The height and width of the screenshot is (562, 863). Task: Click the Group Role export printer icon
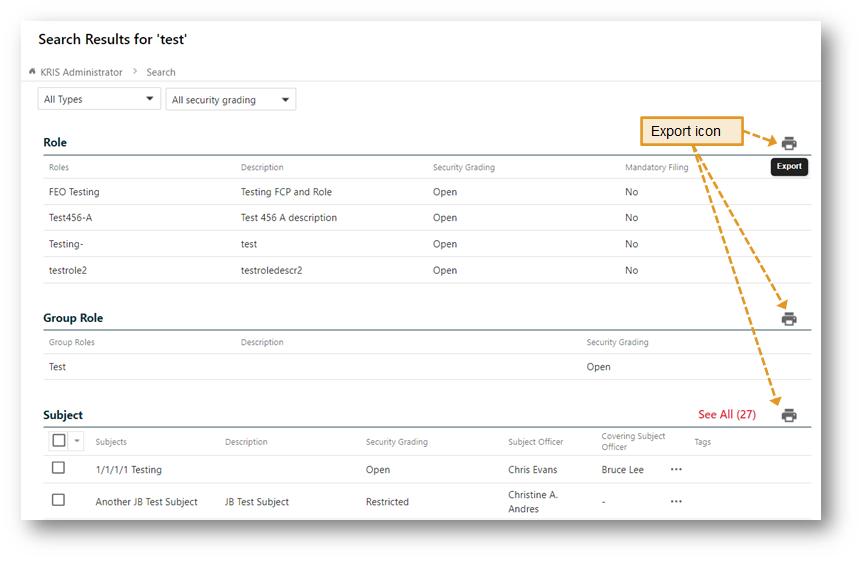click(x=789, y=319)
